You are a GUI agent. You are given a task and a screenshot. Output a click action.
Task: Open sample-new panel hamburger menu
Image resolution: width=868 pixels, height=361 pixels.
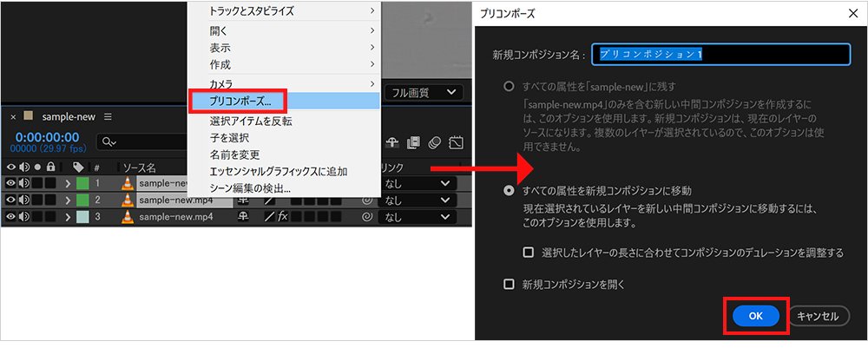pyautogui.click(x=108, y=117)
